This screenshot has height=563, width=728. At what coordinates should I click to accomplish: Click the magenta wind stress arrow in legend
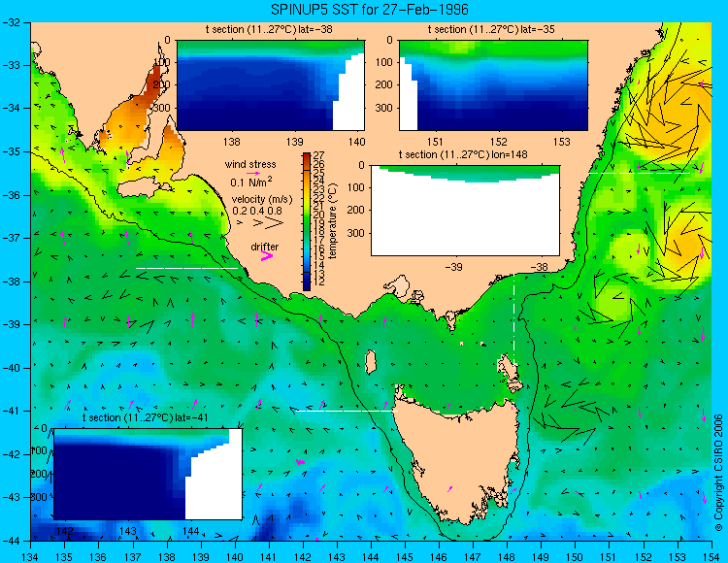tap(253, 173)
